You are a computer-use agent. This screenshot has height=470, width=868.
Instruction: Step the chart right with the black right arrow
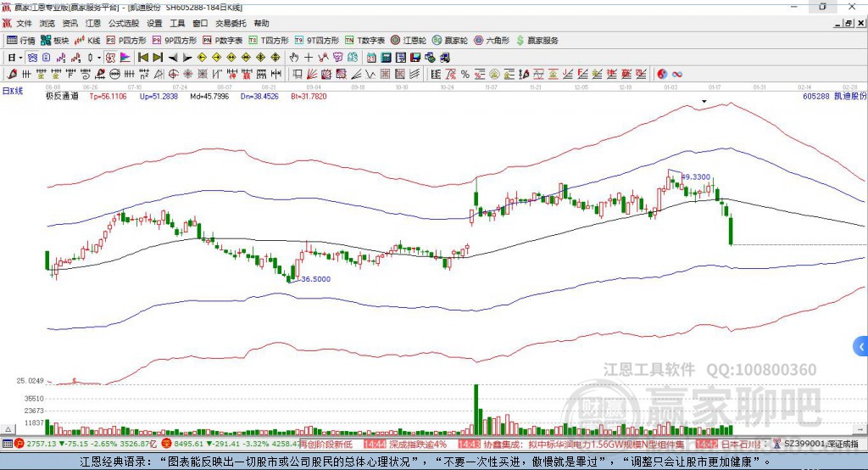click(x=187, y=57)
